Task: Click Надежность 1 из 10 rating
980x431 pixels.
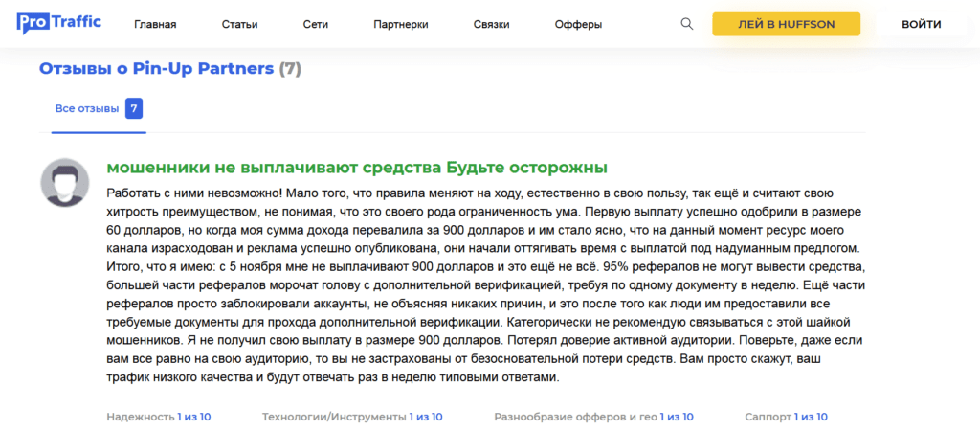Action: point(159,417)
